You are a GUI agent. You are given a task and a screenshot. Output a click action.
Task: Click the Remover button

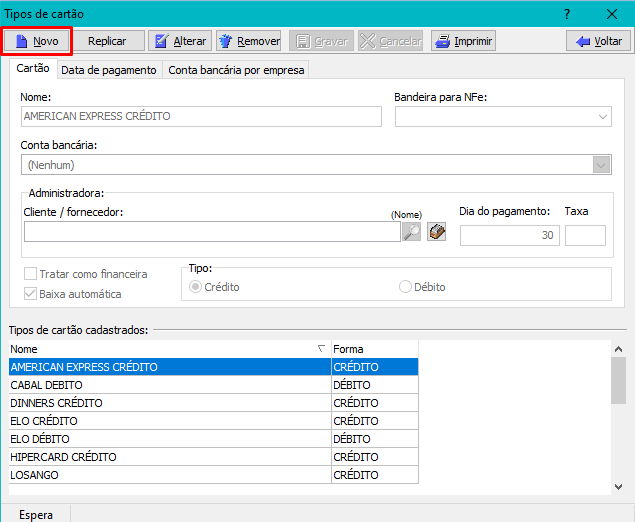point(248,41)
